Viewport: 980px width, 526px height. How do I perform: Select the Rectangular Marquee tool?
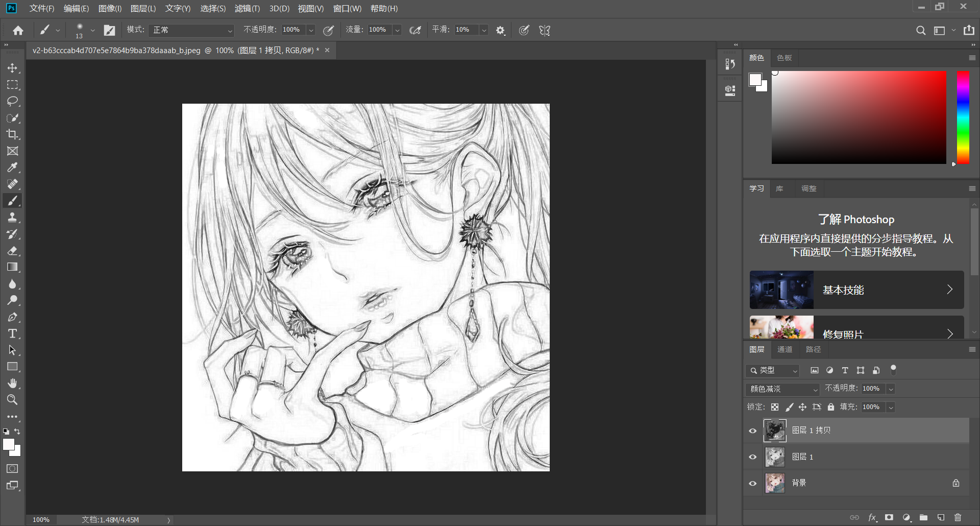pyautogui.click(x=12, y=85)
